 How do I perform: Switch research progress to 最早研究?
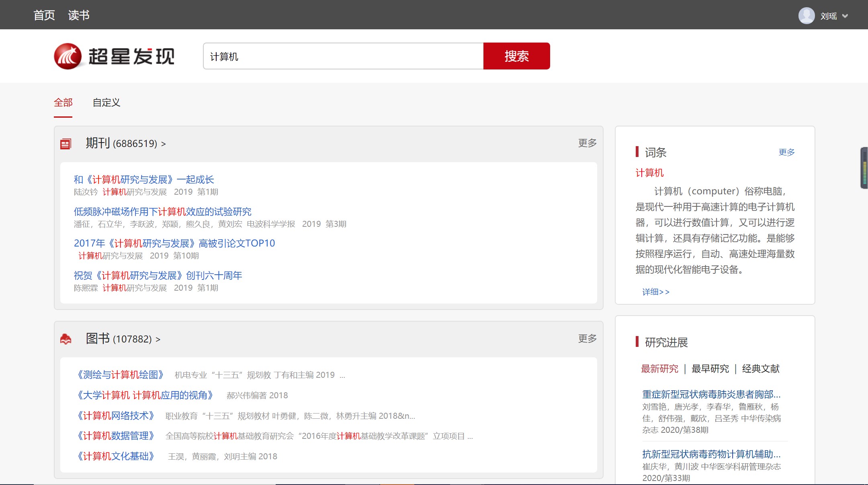click(710, 369)
